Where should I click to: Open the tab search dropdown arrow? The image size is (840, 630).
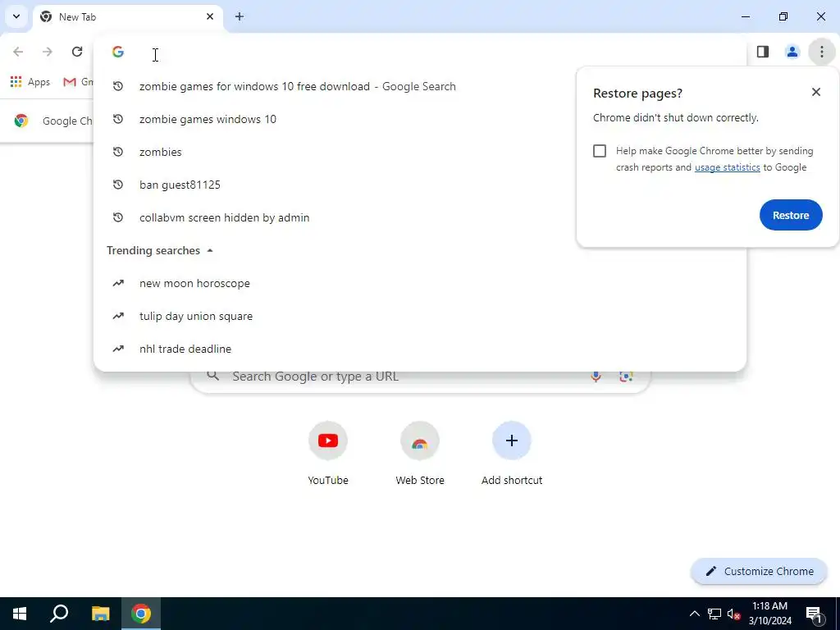coord(16,16)
